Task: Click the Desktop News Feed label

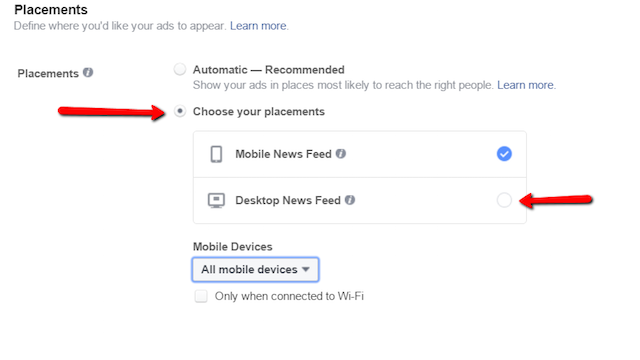Action: pyautogui.click(x=288, y=200)
